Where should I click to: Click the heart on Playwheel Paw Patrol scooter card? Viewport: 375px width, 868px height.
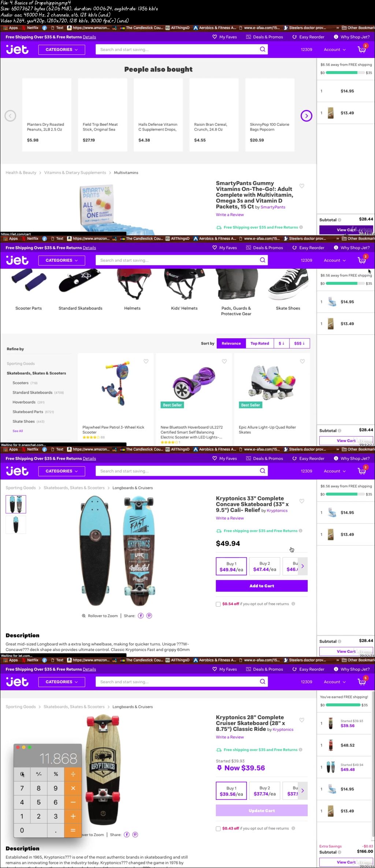(x=146, y=361)
